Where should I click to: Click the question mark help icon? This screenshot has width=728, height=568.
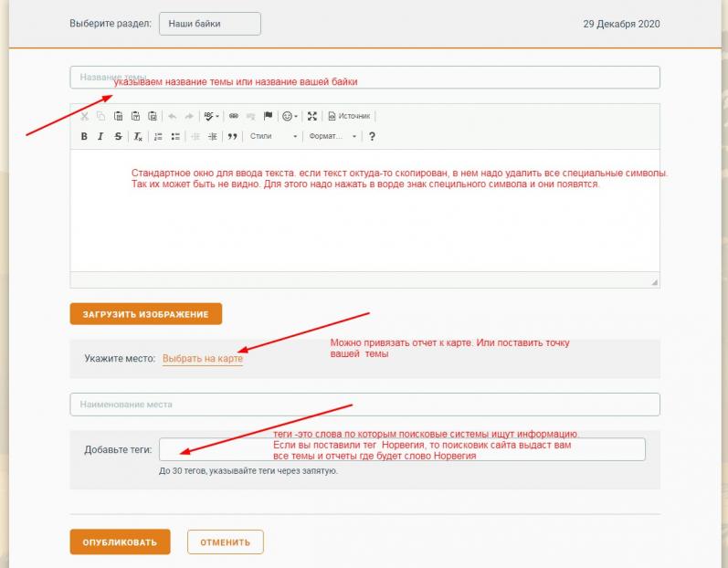click(x=372, y=136)
